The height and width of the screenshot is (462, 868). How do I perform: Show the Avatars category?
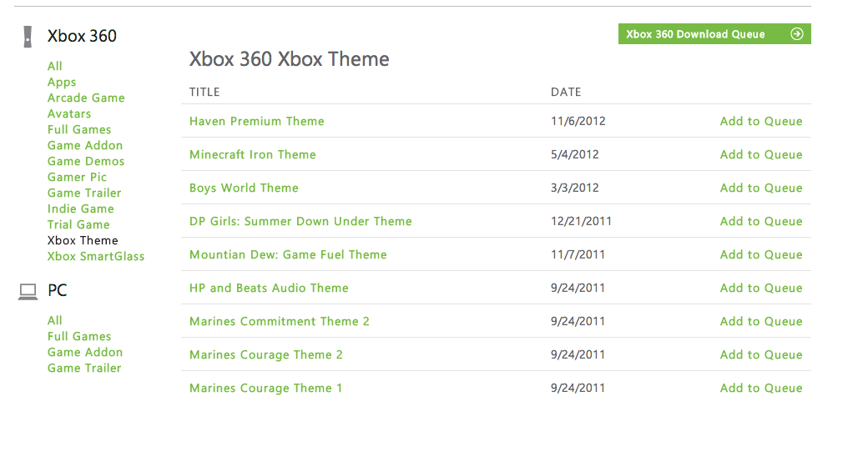coord(69,113)
